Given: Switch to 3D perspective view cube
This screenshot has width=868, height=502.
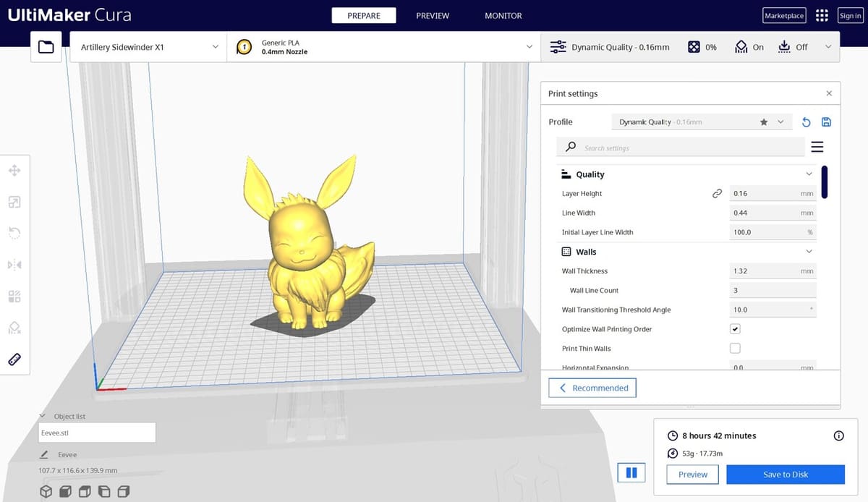Looking at the screenshot, I should [46, 491].
